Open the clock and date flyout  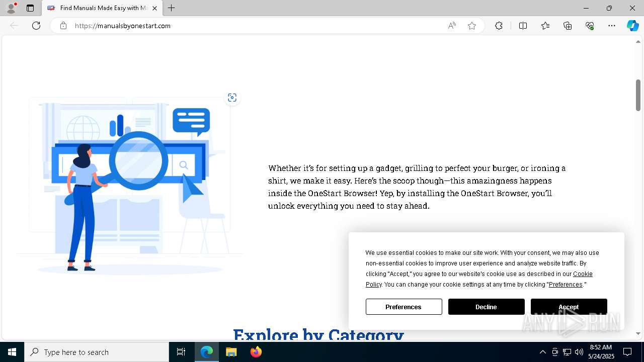601,352
